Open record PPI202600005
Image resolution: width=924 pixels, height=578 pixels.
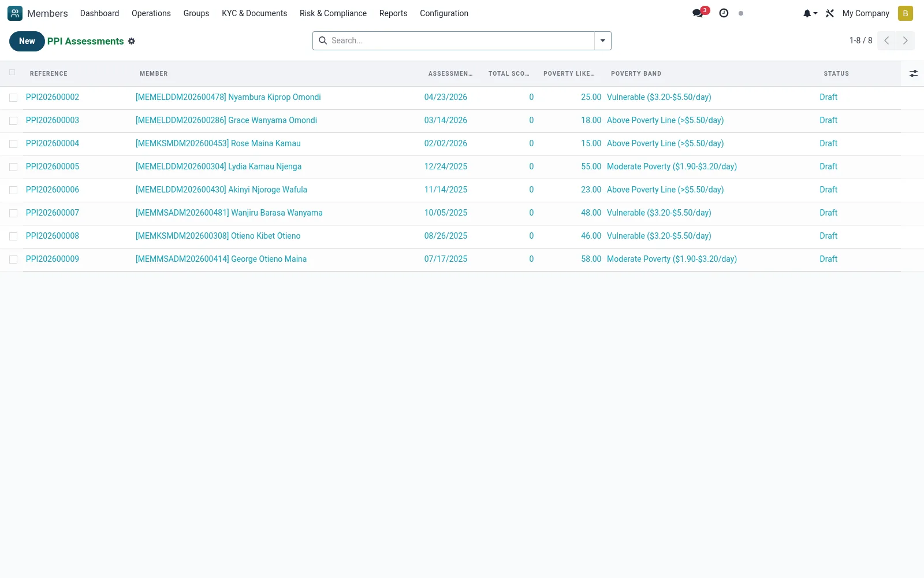pyautogui.click(x=53, y=166)
